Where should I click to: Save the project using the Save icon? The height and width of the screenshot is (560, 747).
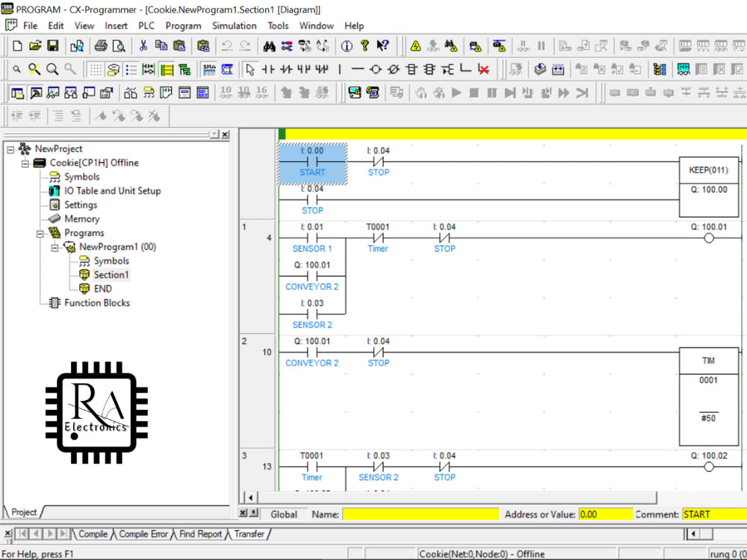pos(53,46)
